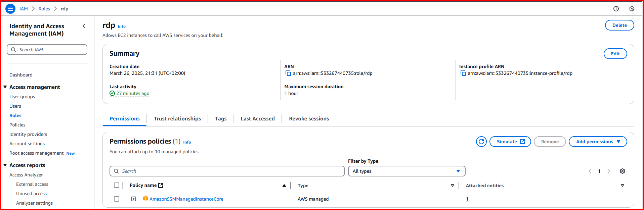
Task: Open the policy Simulate tool
Action: (510, 142)
